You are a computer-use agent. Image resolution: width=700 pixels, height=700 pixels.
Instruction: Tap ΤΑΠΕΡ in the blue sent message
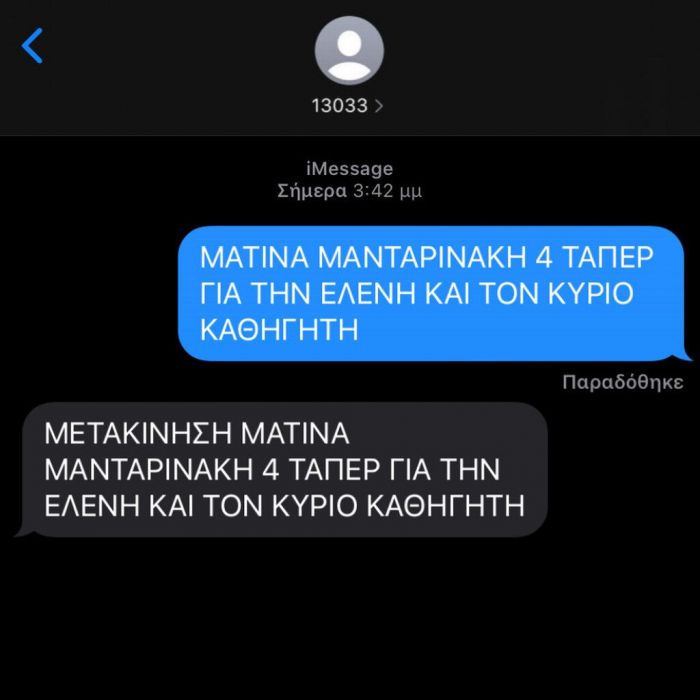(608, 257)
